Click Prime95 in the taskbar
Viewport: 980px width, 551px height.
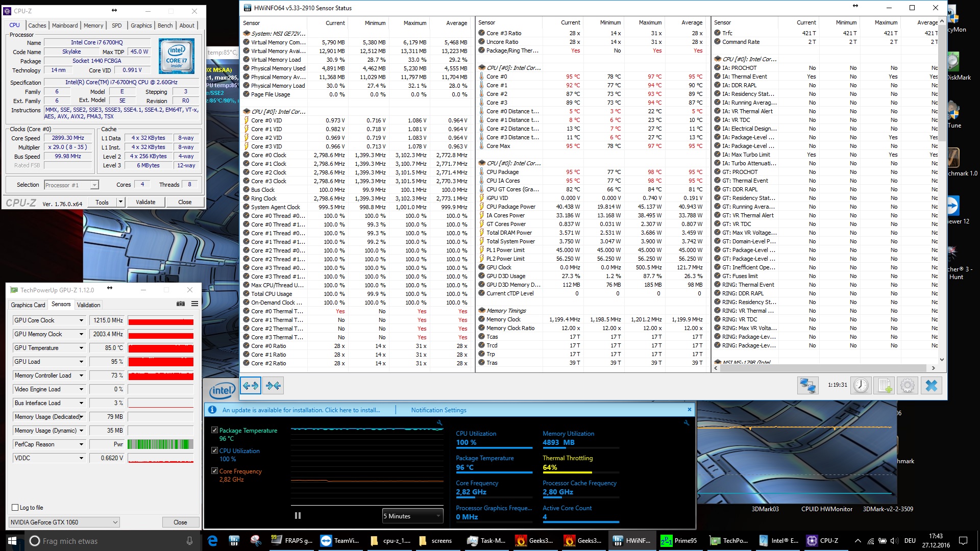[679, 541]
